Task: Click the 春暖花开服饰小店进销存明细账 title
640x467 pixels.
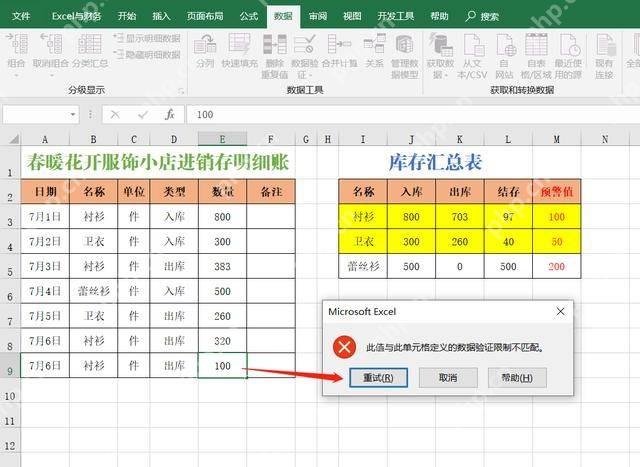Action: [x=158, y=162]
